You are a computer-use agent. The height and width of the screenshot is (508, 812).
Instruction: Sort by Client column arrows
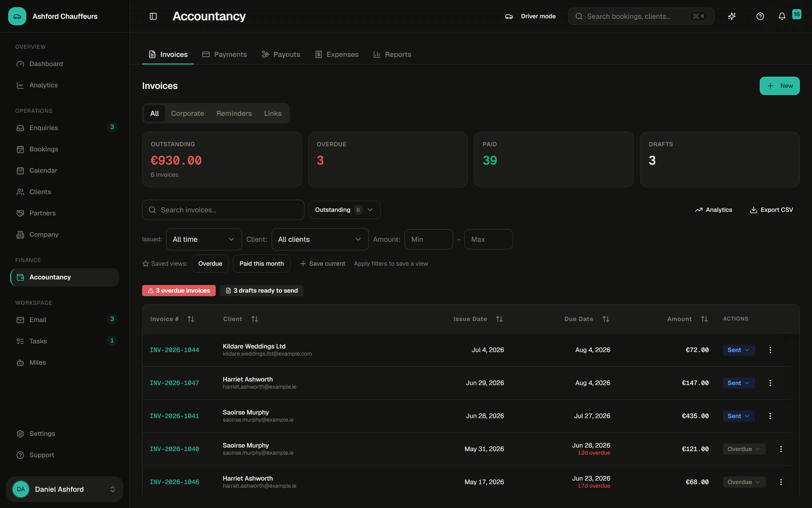click(255, 319)
